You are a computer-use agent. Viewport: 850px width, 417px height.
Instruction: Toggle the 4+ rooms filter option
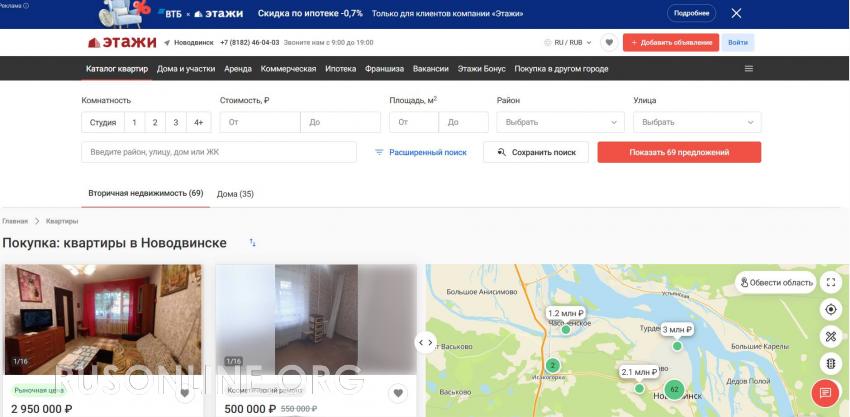pos(198,122)
